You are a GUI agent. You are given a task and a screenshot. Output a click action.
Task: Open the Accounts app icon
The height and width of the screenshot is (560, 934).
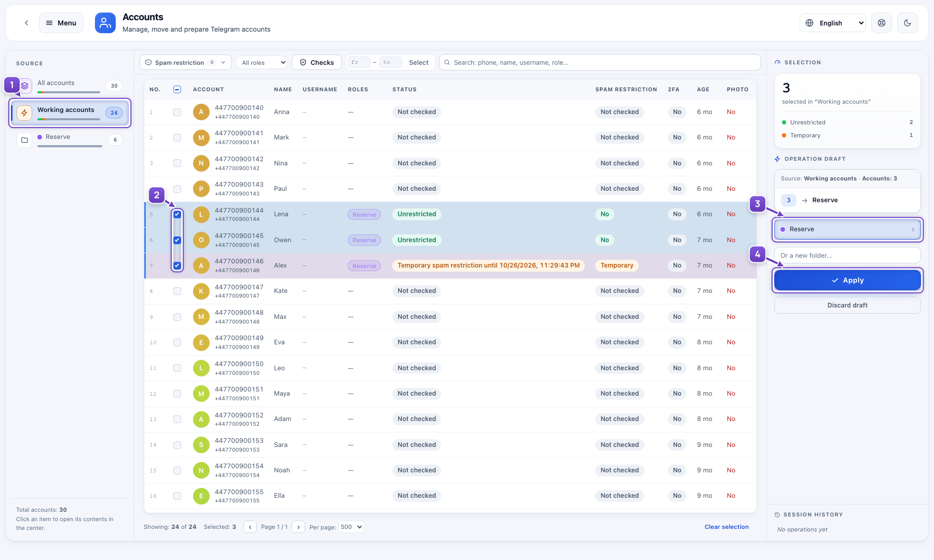[x=105, y=23]
